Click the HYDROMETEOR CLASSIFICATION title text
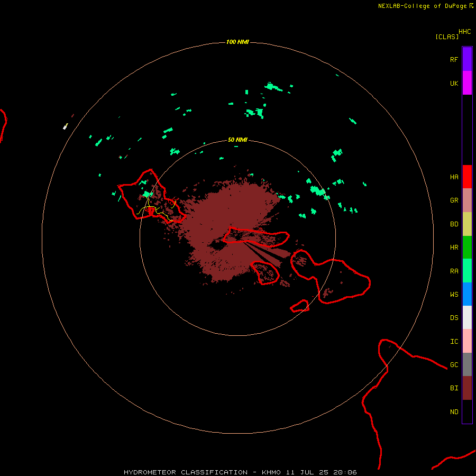 click(x=186, y=472)
